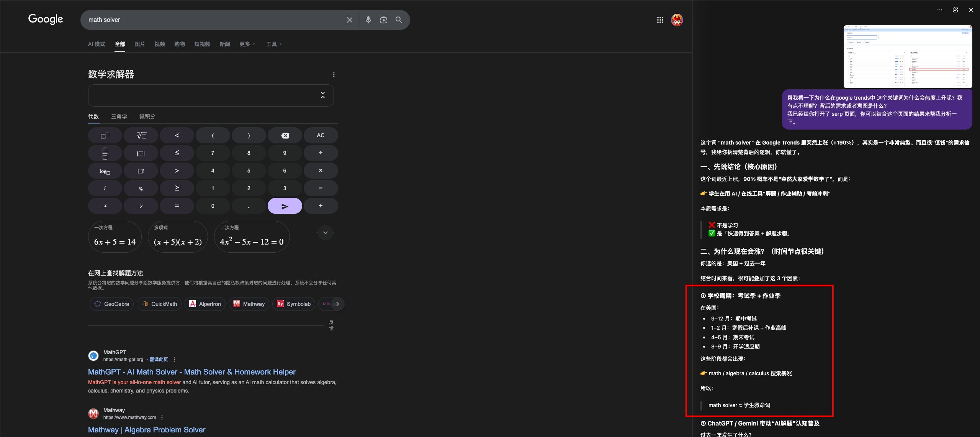Start a new chat in sidebar
Image resolution: width=980 pixels, height=437 pixels.
[955, 10]
